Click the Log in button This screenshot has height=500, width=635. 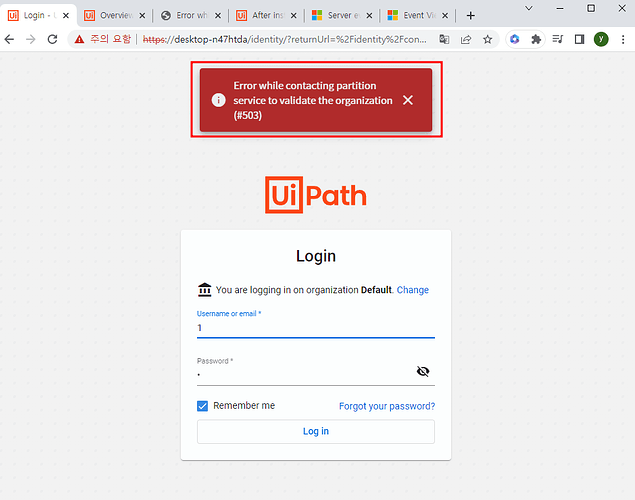(316, 431)
